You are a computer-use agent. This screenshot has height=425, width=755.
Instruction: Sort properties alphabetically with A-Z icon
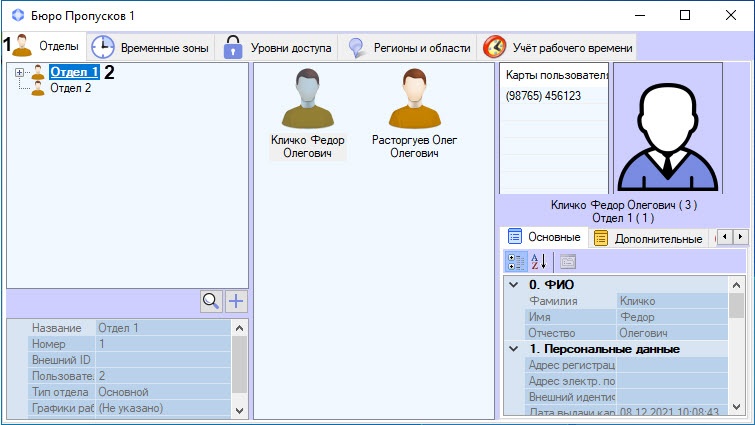538,262
